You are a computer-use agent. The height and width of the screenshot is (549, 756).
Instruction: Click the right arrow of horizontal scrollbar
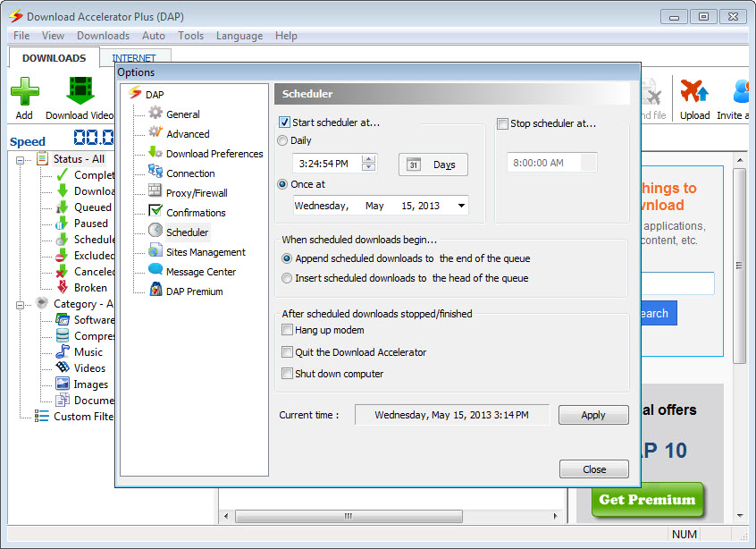click(556, 516)
